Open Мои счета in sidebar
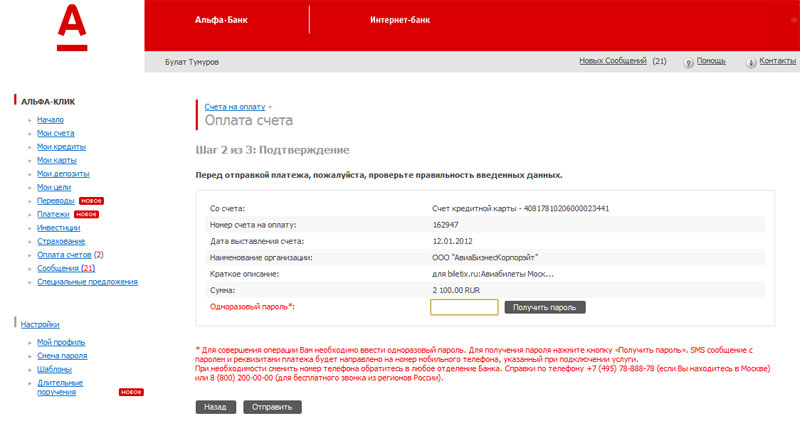The height and width of the screenshot is (421, 800). point(56,133)
